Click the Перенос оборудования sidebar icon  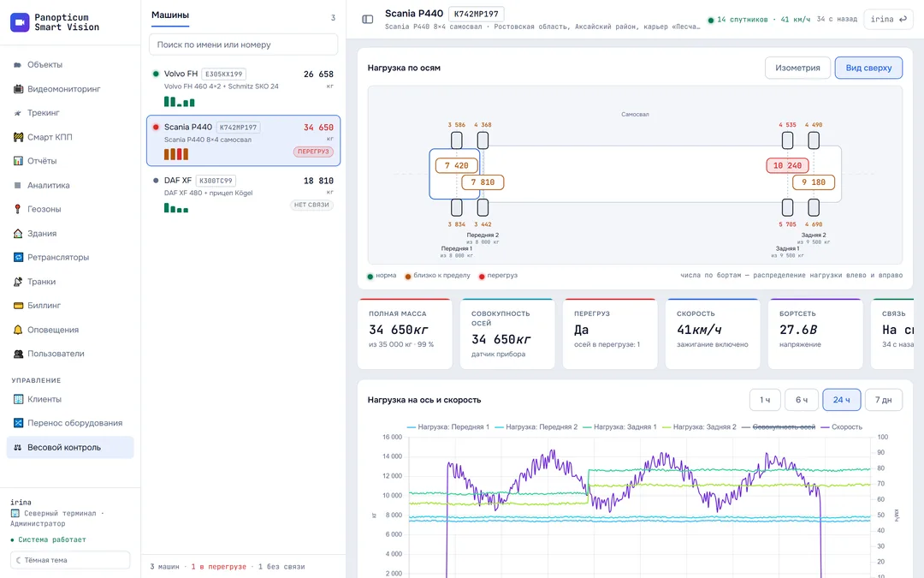(18, 423)
